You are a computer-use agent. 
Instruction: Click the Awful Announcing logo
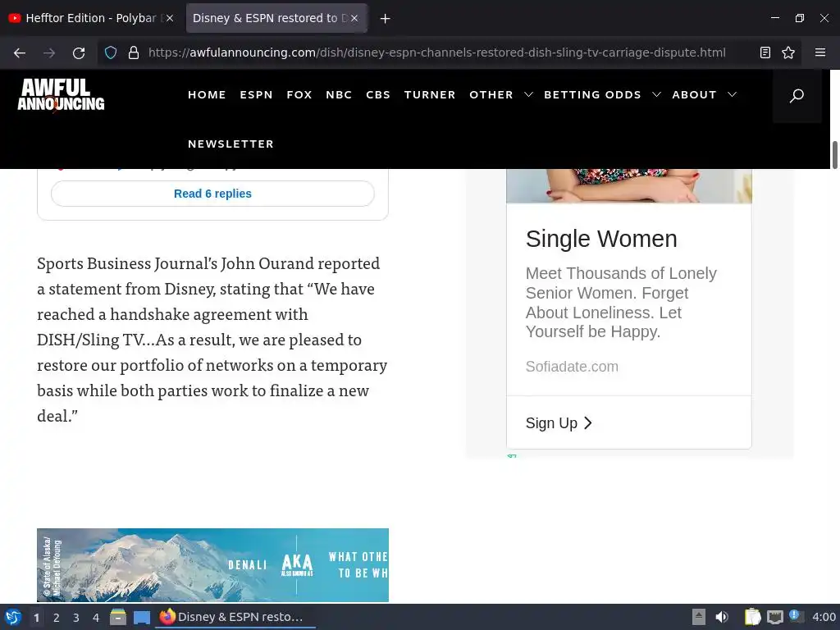pos(61,95)
